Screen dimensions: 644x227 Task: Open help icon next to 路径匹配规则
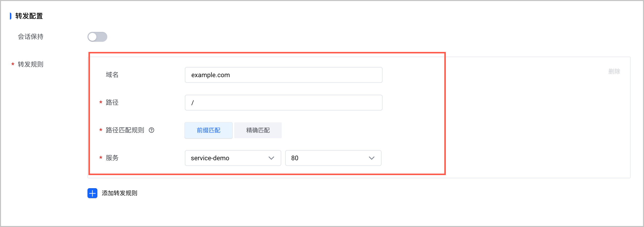151,130
